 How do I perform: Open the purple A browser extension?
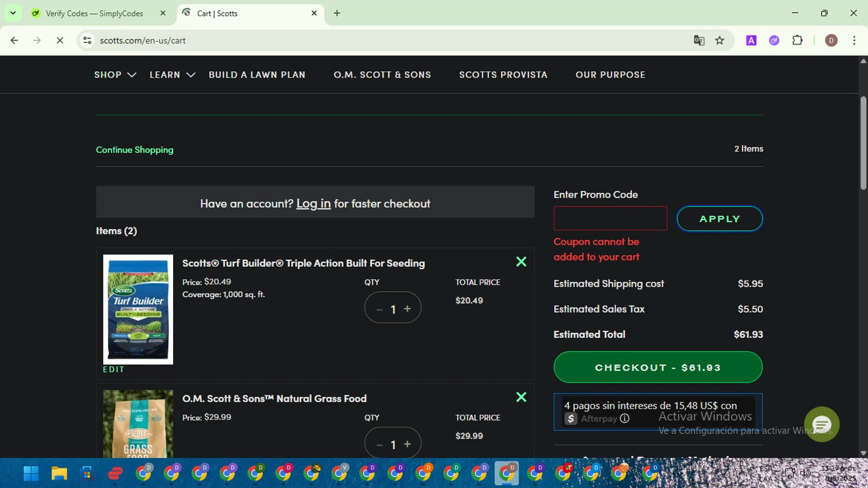point(751,41)
